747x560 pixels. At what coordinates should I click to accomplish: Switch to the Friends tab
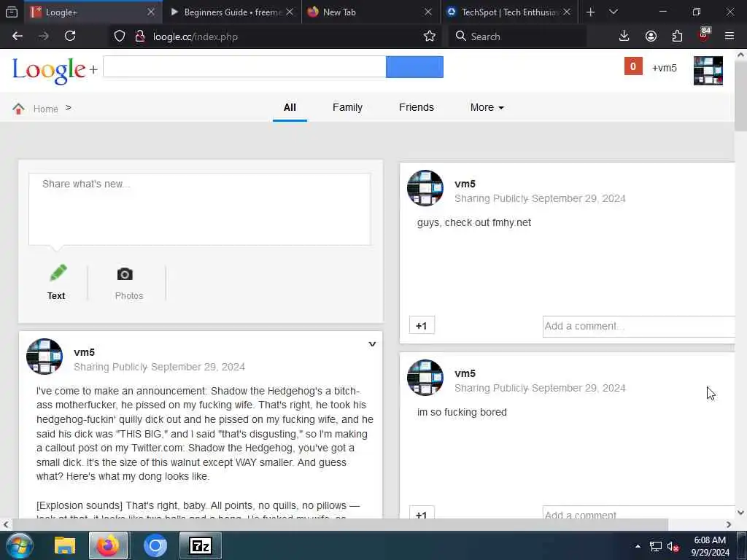[417, 108]
